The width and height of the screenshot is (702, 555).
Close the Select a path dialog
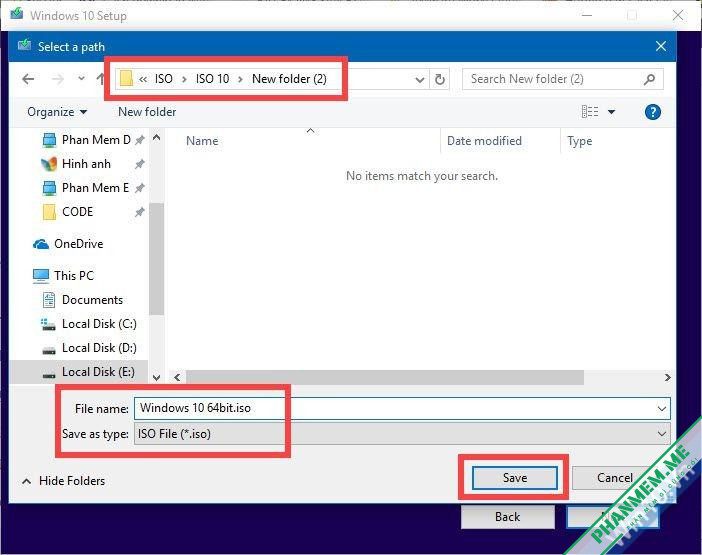point(661,46)
